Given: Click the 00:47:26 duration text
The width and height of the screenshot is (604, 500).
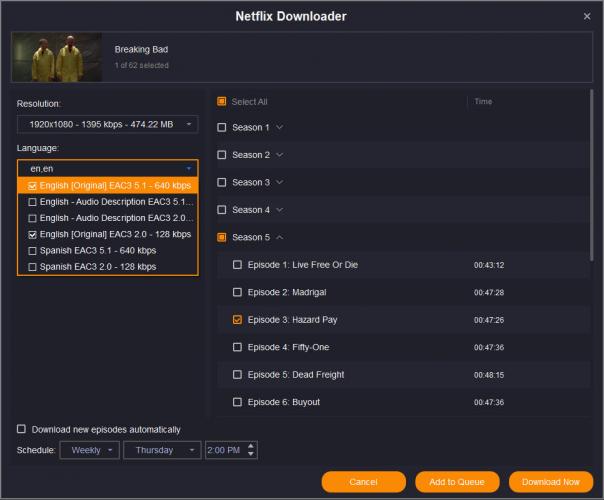Looking at the screenshot, I should tap(489, 320).
